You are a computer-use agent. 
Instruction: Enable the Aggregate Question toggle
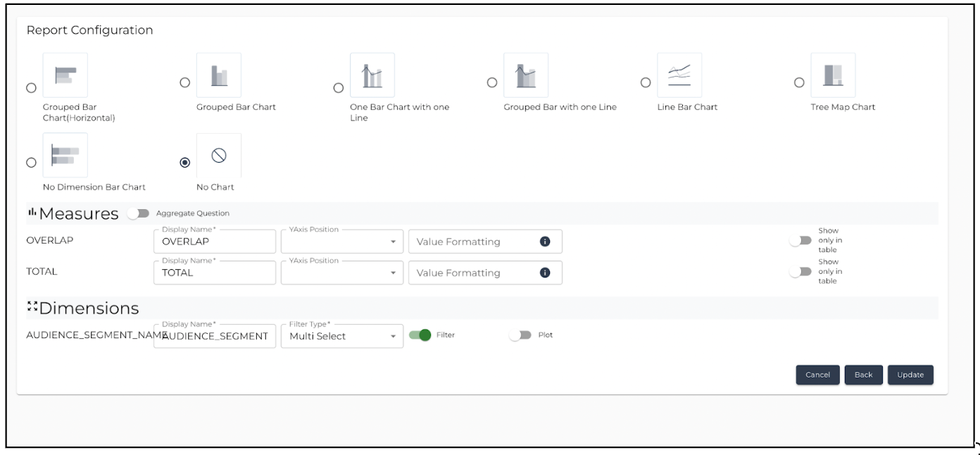139,213
